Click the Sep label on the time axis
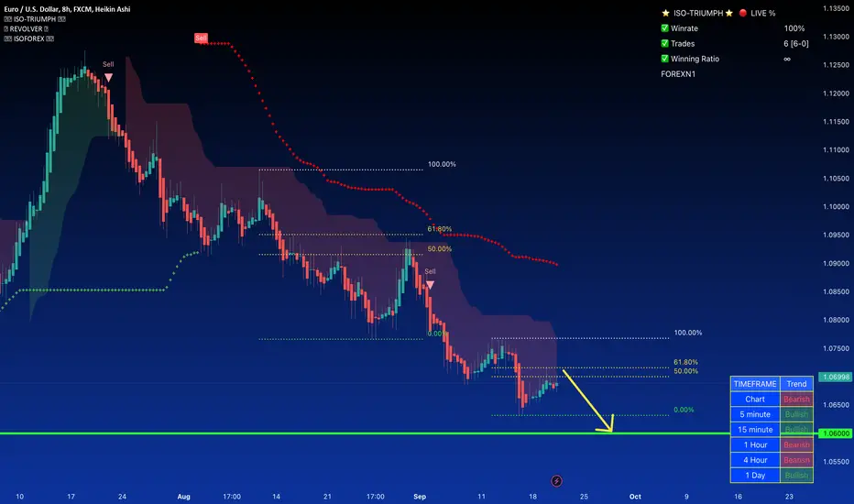Image resolution: width=854 pixels, height=504 pixels. (420, 497)
